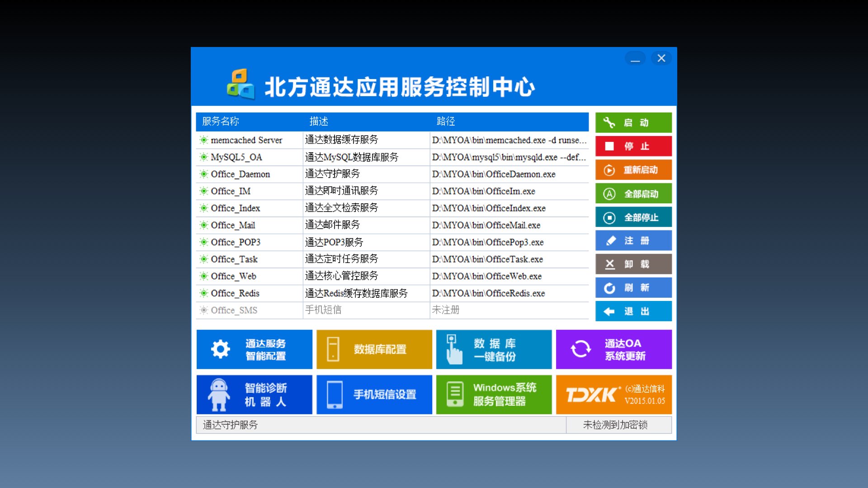Screen dimensions: 868x488
Task: Select the Office_POP3 service row
Action: (x=392, y=242)
